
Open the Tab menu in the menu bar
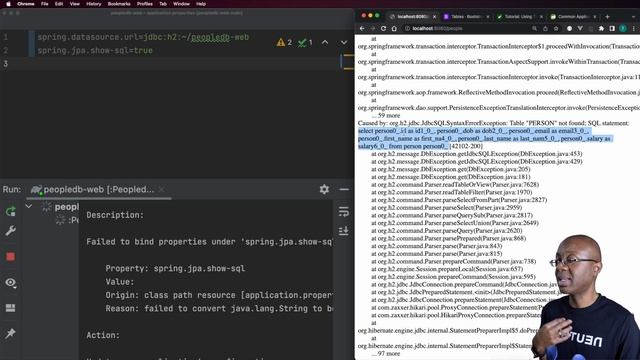click(163, 4)
